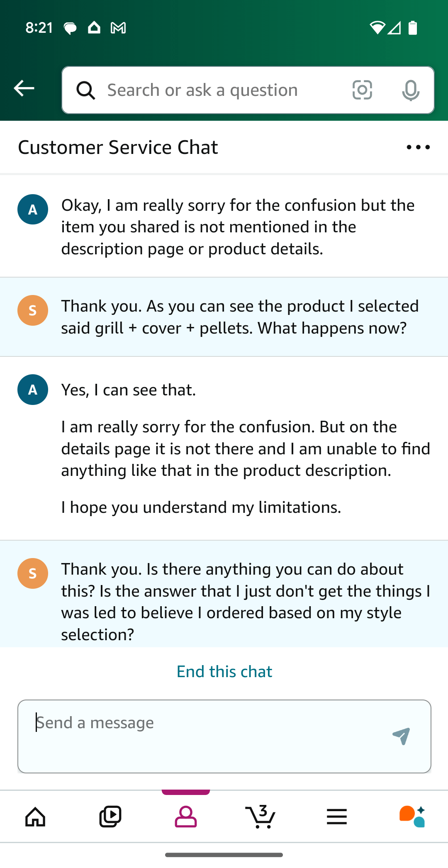Open the account profile tab
The width and height of the screenshot is (448, 868).
pyautogui.click(x=186, y=817)
